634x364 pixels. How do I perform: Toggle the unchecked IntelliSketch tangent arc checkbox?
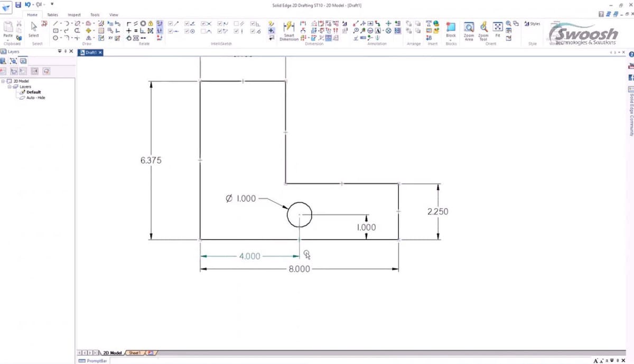tap(203, 31)
